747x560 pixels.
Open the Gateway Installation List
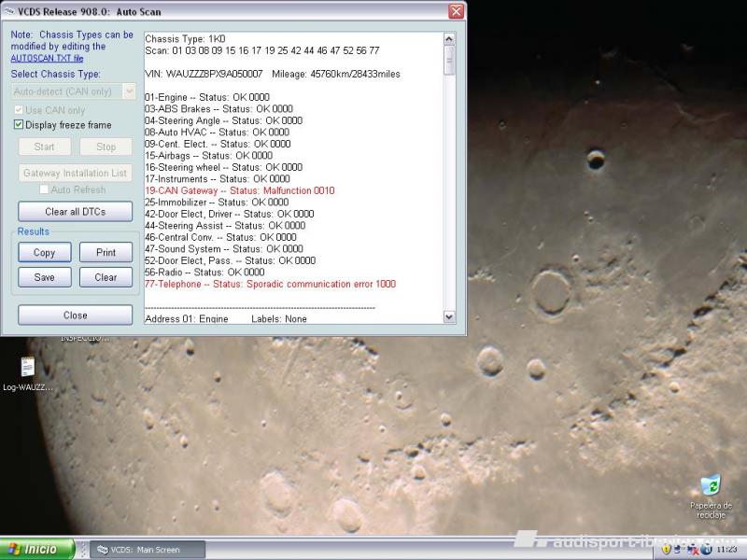tap(76, 173)
